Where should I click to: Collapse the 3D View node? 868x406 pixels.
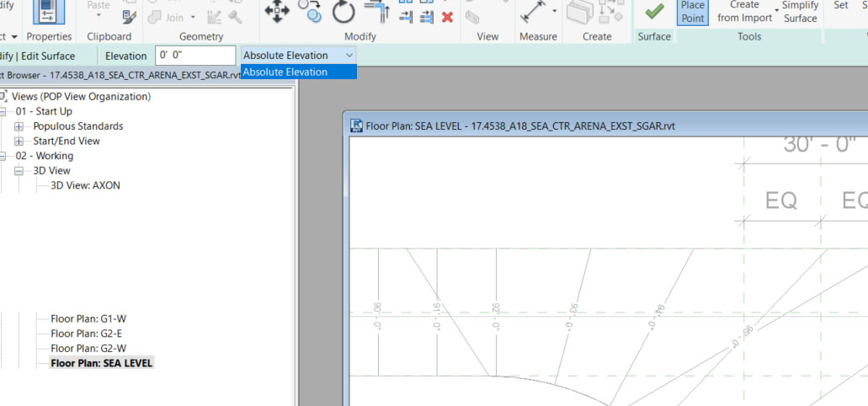tap(19, 171)
